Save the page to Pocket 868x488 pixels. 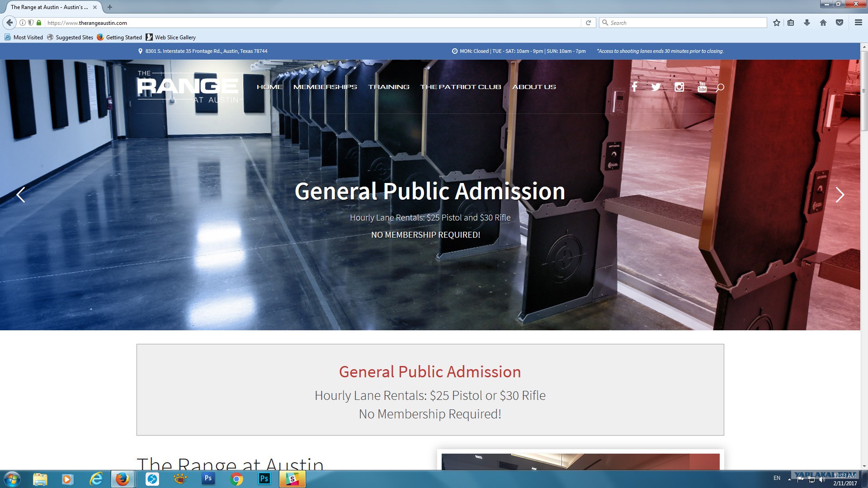pos(840,23)
